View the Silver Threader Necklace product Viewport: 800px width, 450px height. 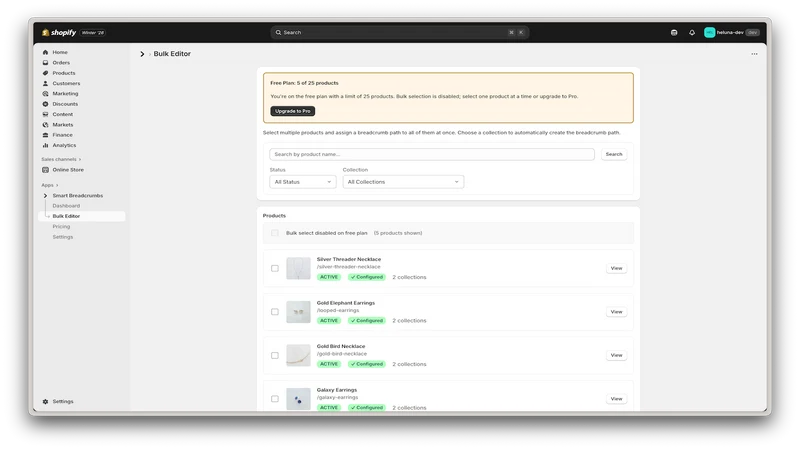[616, 268]
